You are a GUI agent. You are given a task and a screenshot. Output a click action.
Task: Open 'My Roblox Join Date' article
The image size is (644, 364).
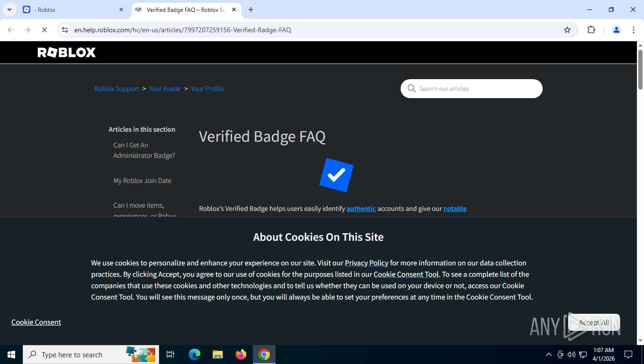pos(142,181)
